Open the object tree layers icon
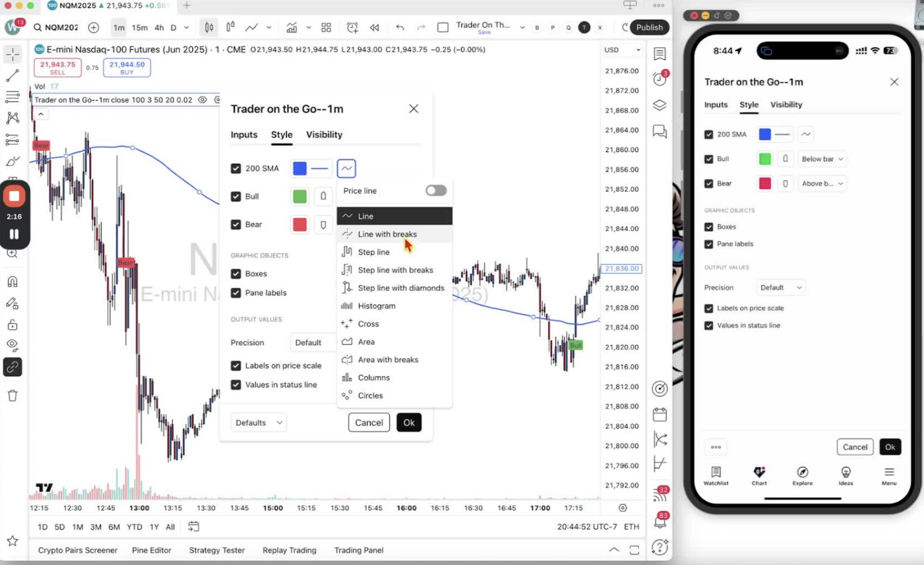Image resolution: width=924 pixels, height=565 pixels. [660, 105]
